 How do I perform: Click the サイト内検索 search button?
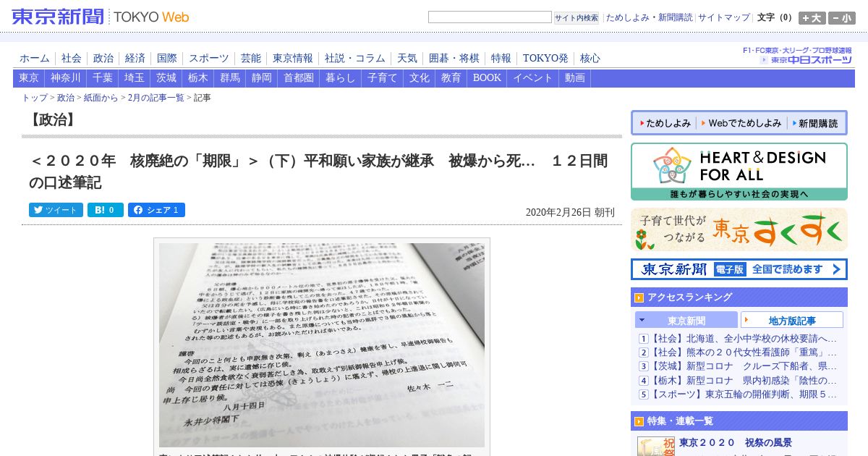pos(576,17)
